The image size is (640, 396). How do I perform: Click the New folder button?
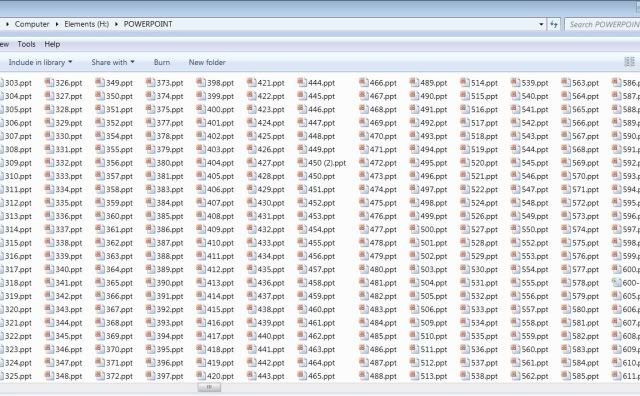(207, 62)
